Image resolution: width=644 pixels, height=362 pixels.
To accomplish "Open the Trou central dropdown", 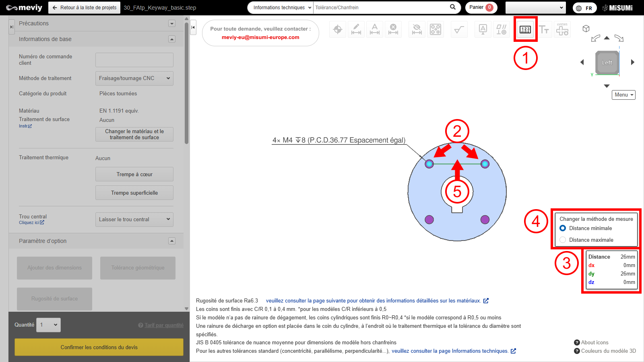I will click(x=134, y=220).
